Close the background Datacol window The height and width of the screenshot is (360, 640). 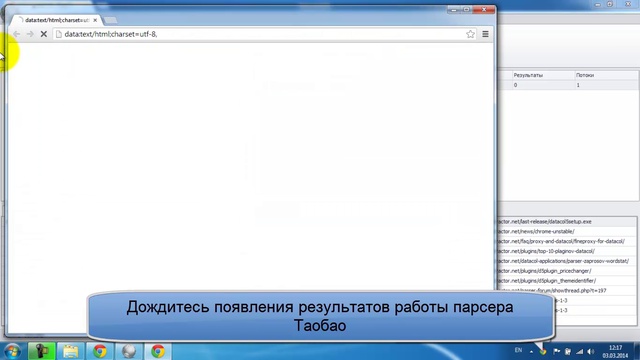pos(628,4)
